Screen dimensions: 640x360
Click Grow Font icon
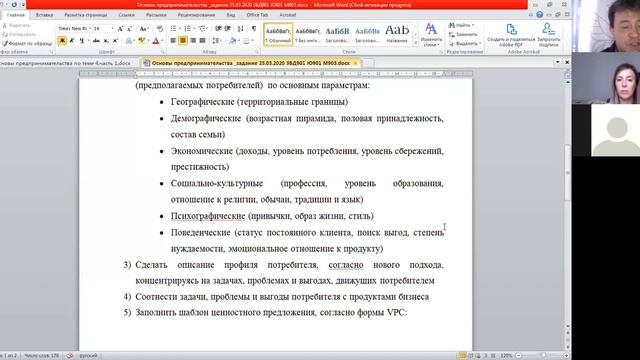point(120,29)
